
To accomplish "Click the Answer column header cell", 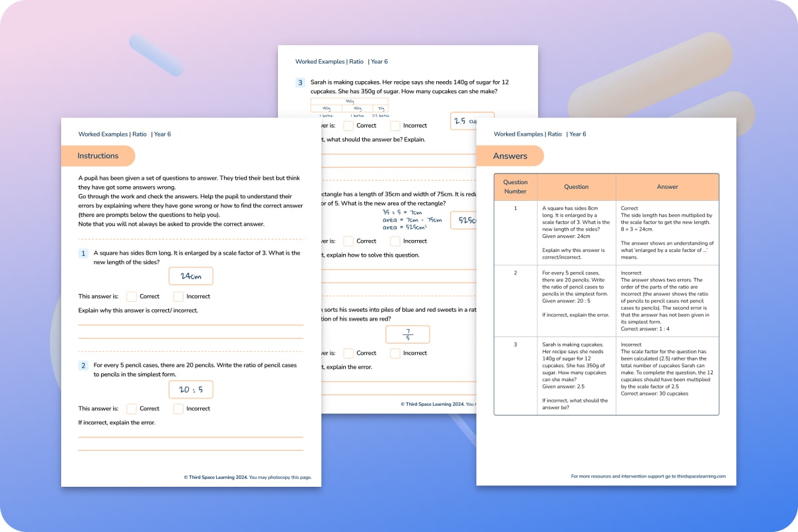I will (667, 187).
